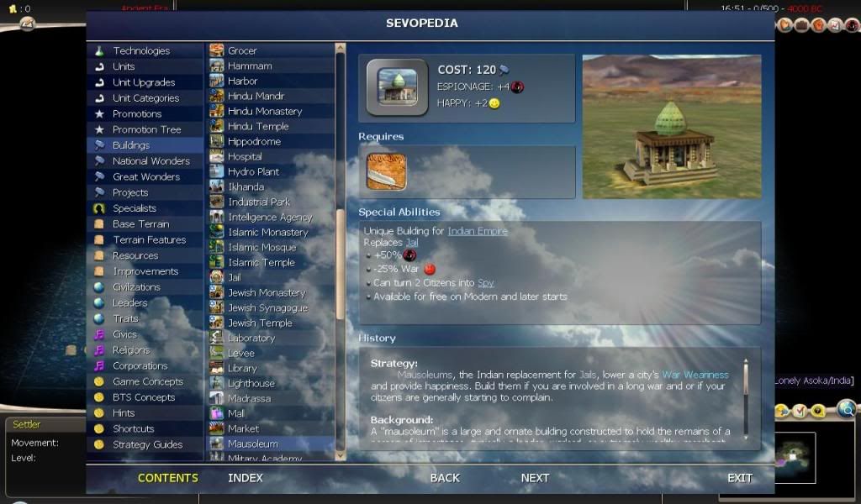Screen dimensions: 861x504
Task: Click the Grocer building icon
Action: 217,50
